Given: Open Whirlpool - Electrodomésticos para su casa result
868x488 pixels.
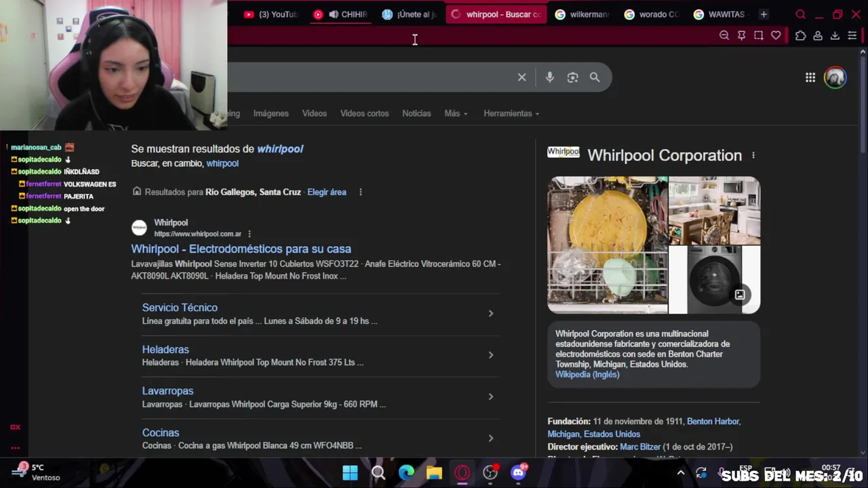Looking at the screenshot, I should (241, 249).
